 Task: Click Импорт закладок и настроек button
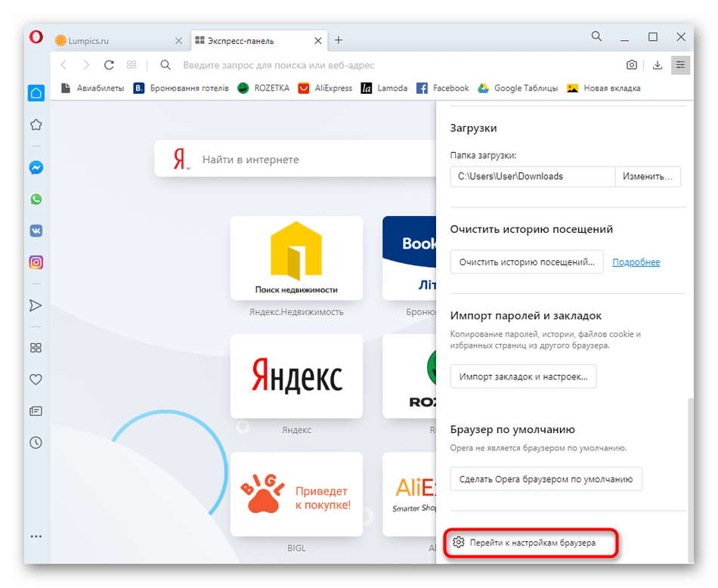[524, 376]
